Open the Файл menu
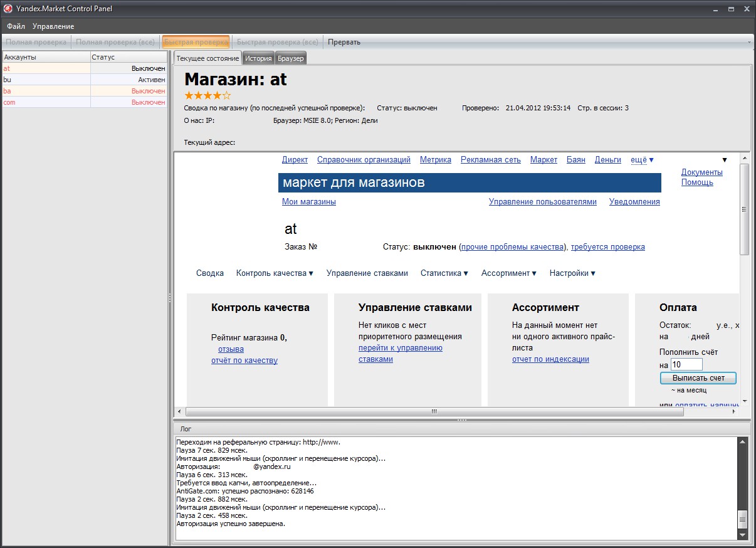This screenshot has height=548, width=756. (x=16, y=26)
